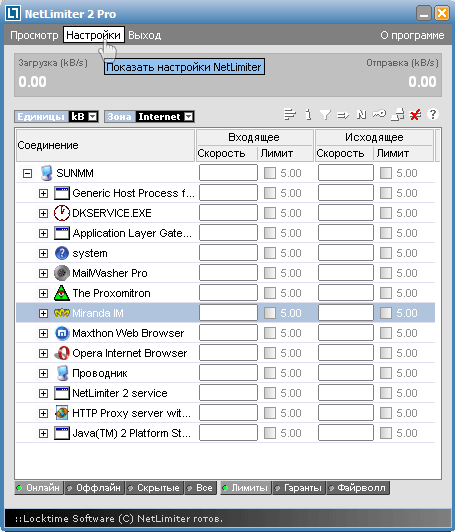Enable incoming limit checkbox for Opera Internet Browser

click(x=270, y=353)
